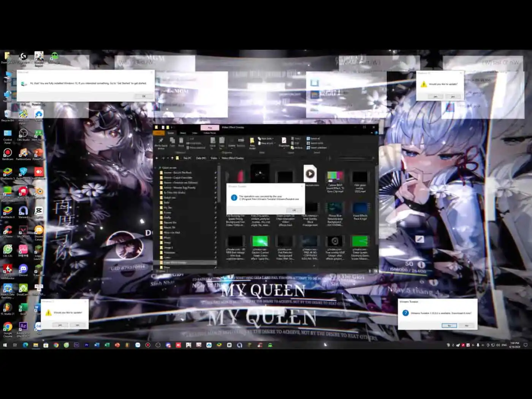Click Invert selection in Explorer ribbon
The width and height of the screenshot is (532, 399).
[x=317, y=147]
